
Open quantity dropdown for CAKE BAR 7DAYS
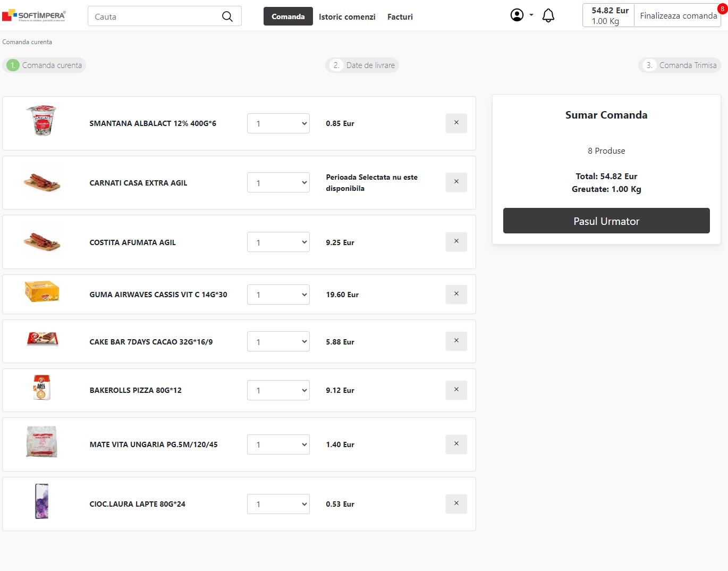[278, 341]
